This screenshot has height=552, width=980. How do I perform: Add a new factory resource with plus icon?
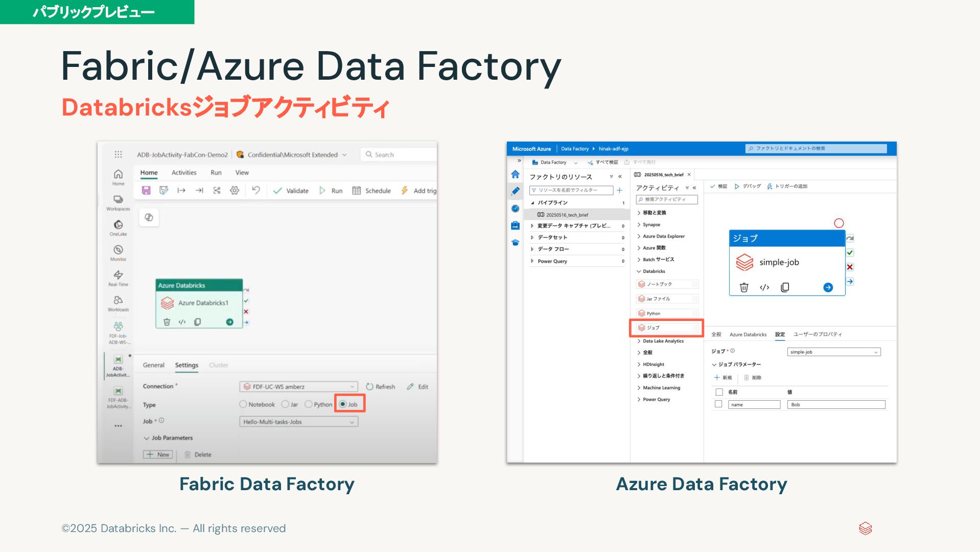tap(619, 190)
